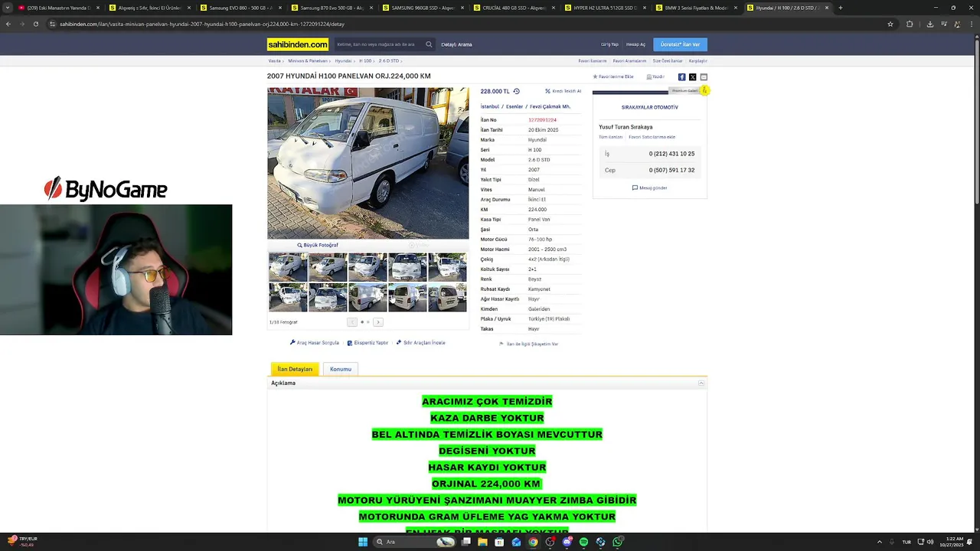This screenshot has width=980, height=551.
Task: Go back in browser history
Action: click(8, 24)
